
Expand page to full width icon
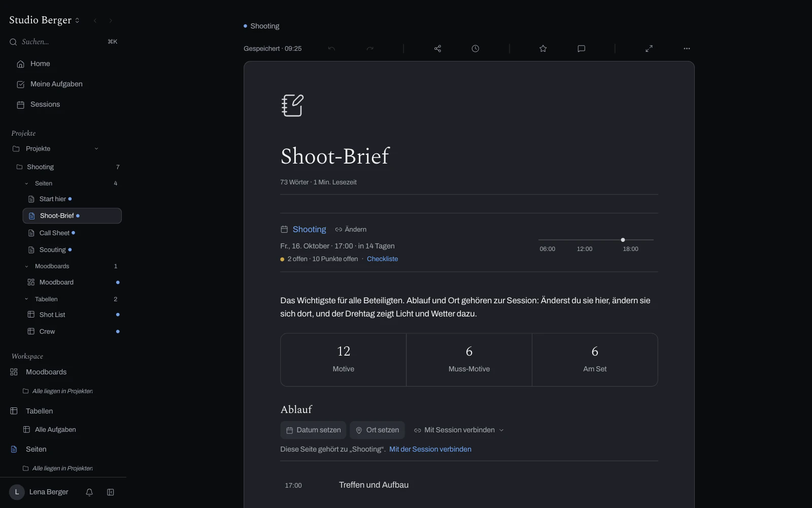649,49
